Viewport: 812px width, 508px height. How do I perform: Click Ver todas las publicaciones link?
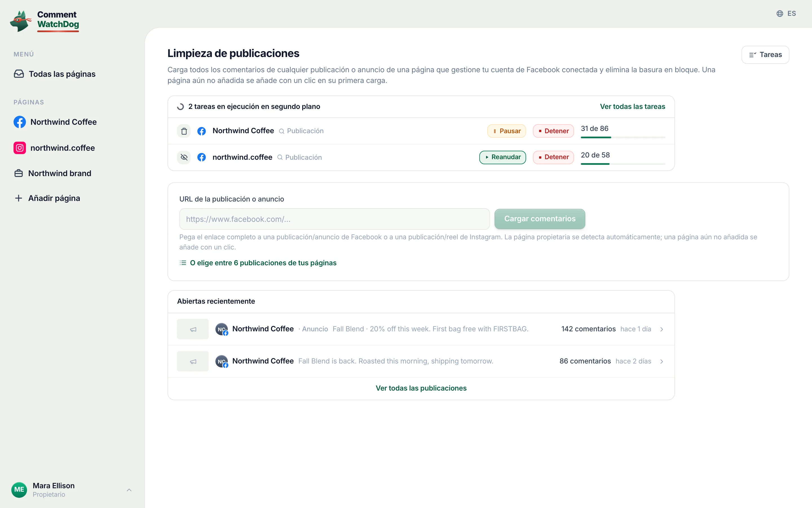point(421,388)
